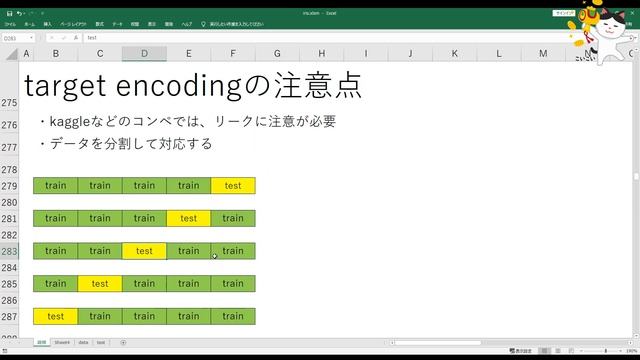Click the Undo arrow in the title bar

[x=19, y=13]
